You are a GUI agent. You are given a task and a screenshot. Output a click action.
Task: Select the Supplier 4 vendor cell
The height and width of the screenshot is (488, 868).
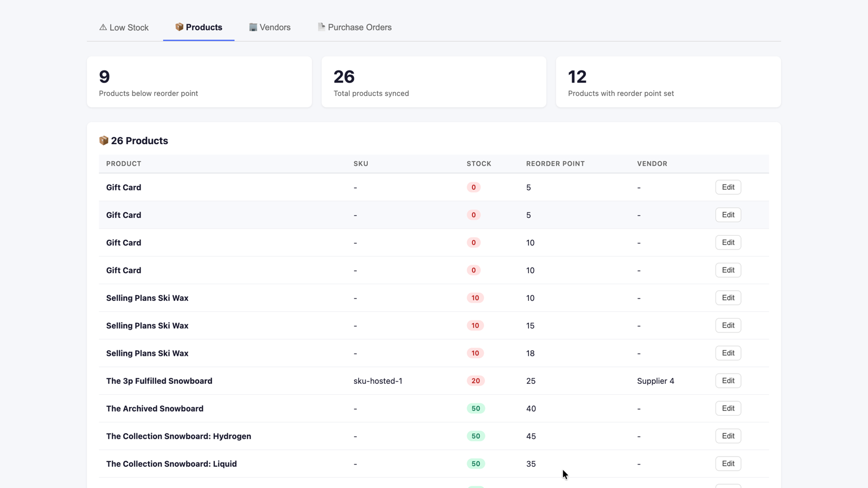click(655, 381)
